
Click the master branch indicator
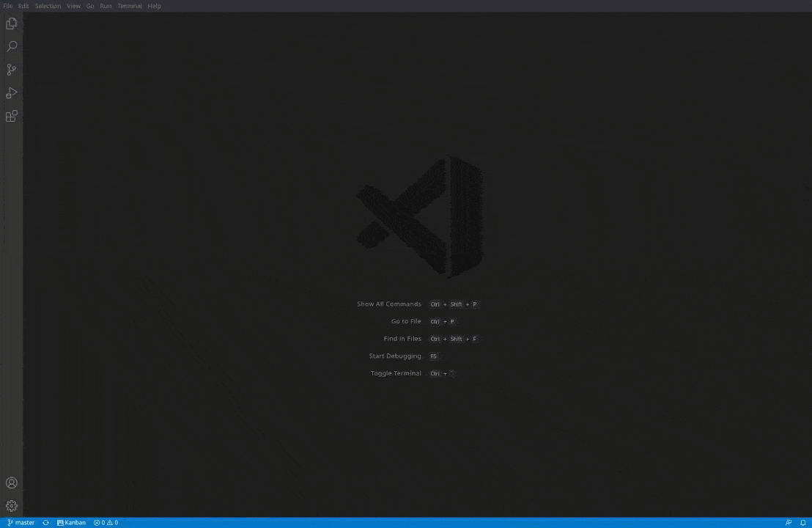coord(21,522)
